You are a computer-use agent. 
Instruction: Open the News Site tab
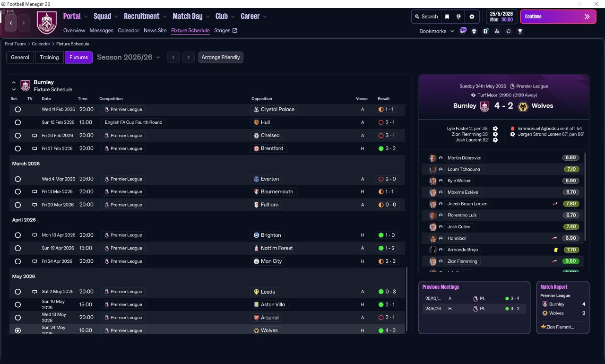tap(155, 31)
